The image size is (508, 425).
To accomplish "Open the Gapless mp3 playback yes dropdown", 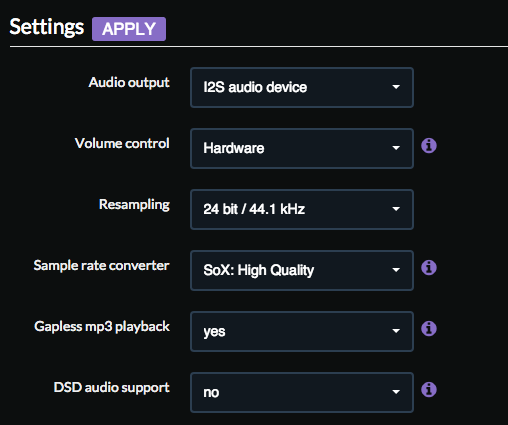I will coord(302,331).
